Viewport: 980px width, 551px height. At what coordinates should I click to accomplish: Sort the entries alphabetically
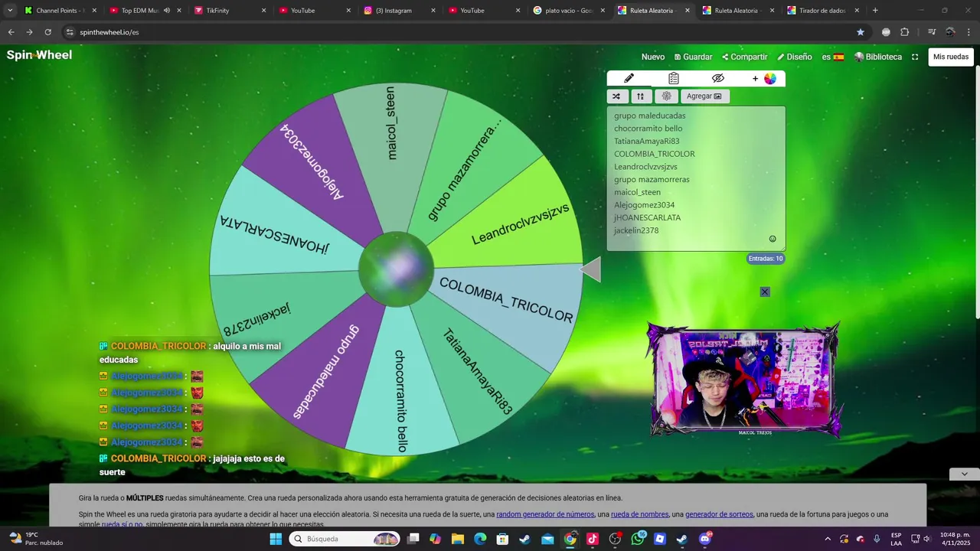[640, 96]
